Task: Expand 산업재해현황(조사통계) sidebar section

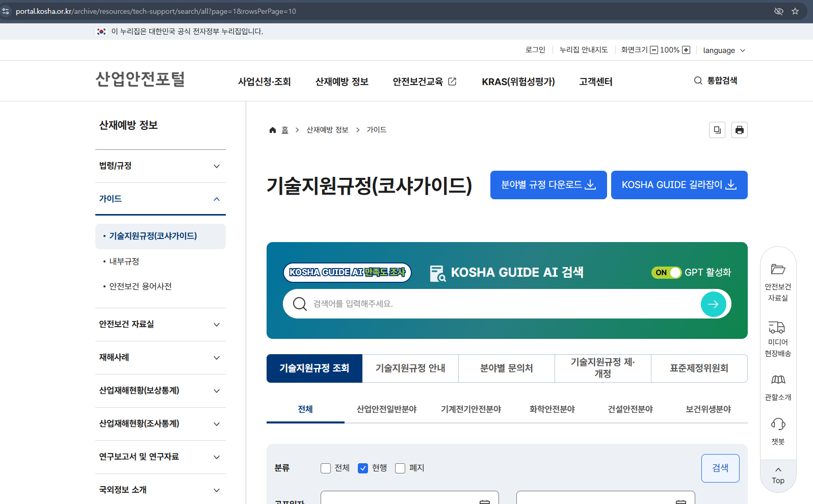Action: coord(161,424)
